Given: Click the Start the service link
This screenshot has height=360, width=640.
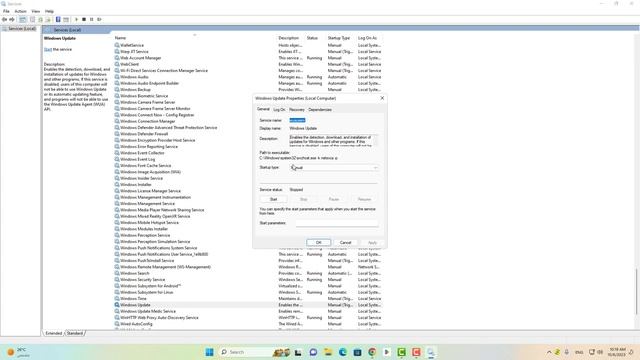Looking at the screenshot, I should click(48, 49).
